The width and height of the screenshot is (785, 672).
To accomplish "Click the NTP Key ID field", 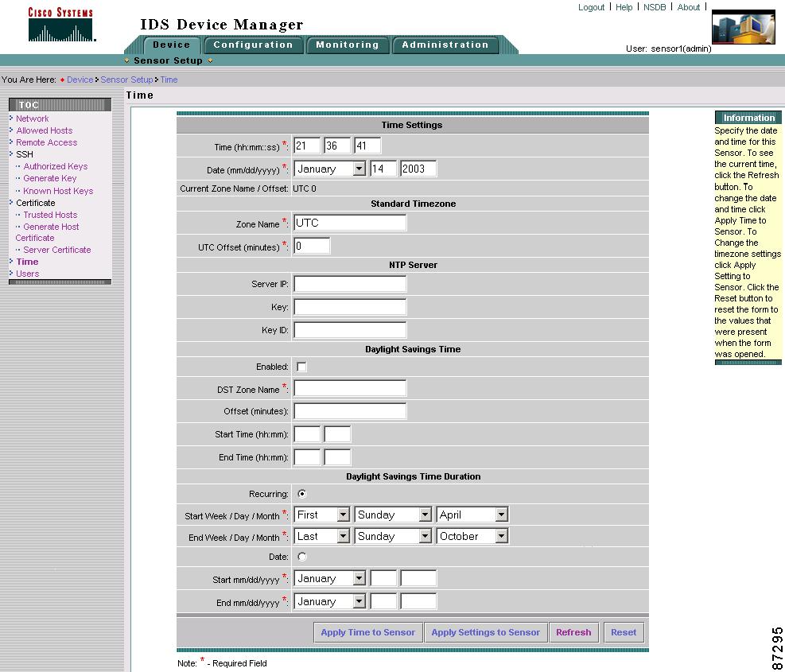I will coord(350,330).
